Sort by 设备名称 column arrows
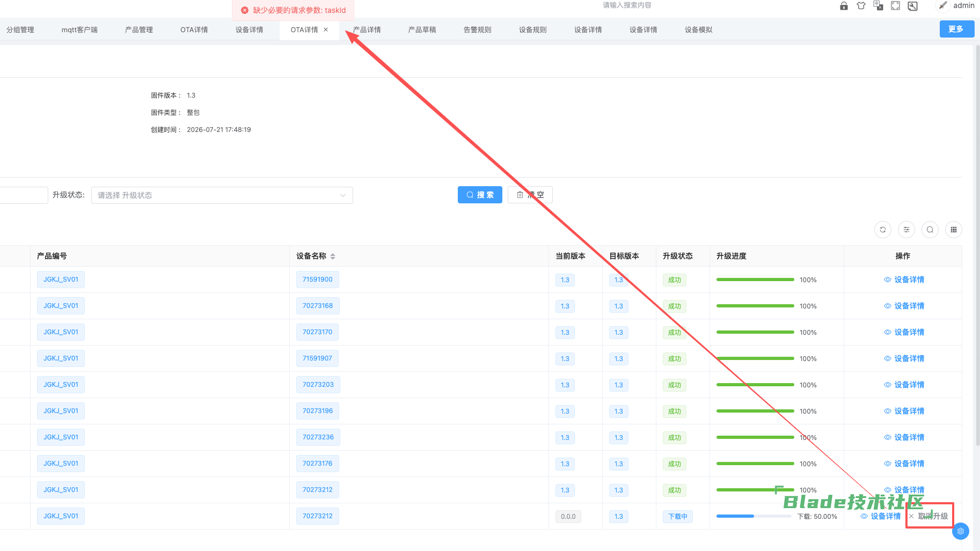The width and height of the screenshot is (980, 551). tap(333, 256)
